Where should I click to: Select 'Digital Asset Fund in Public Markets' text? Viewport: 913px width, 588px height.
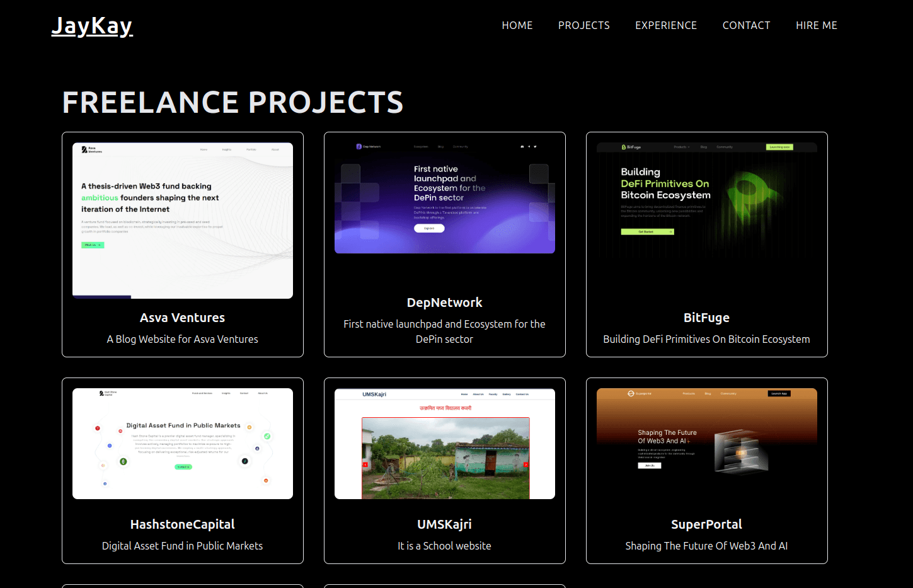183,546
